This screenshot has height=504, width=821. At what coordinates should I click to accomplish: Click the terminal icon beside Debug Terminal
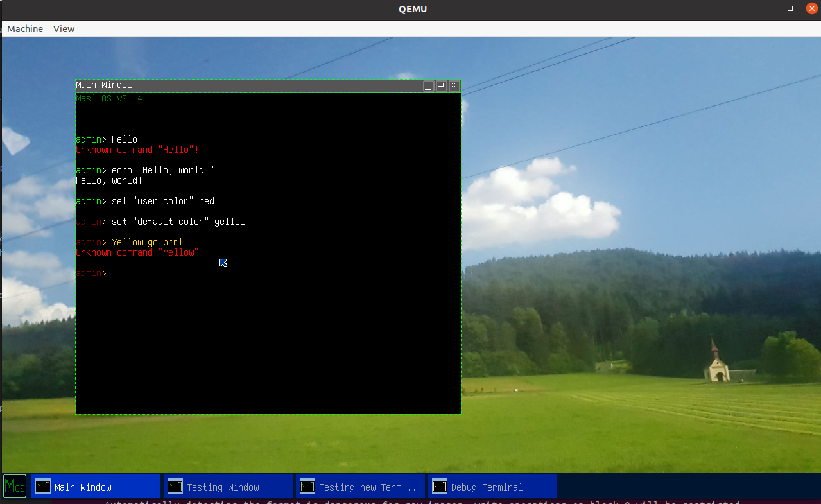point(440,486)
